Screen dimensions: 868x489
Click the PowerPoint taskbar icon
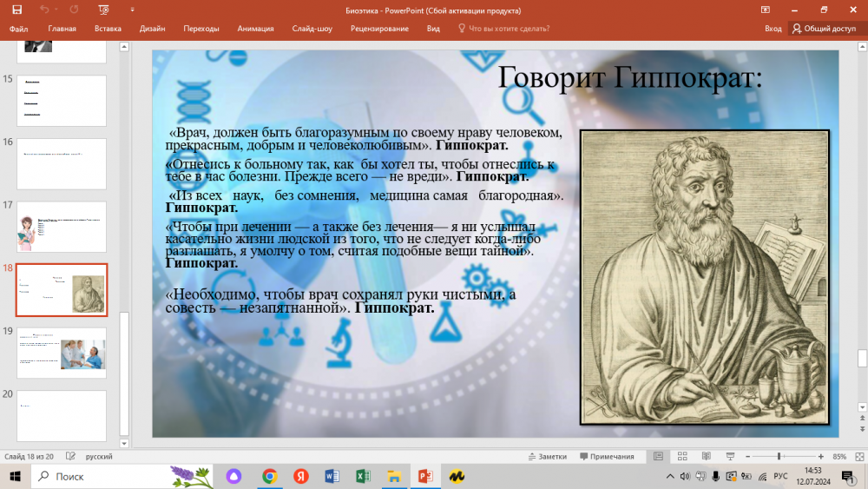425,476
